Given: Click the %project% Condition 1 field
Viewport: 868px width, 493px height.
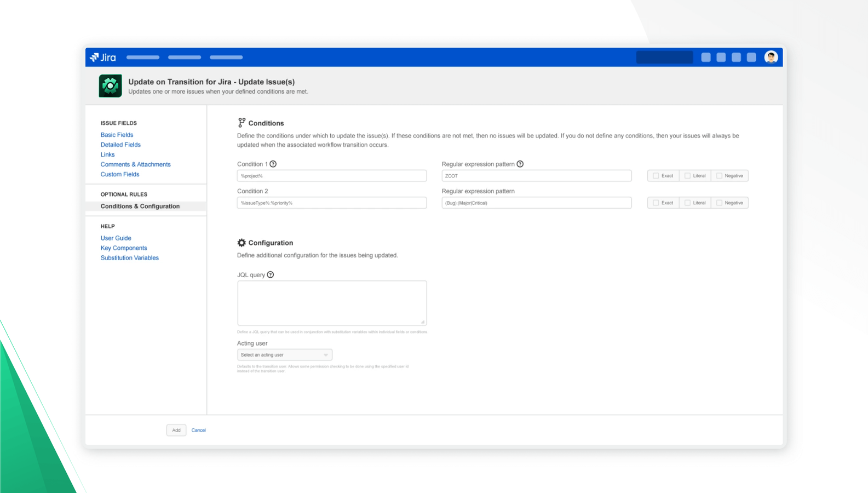Looking at the screenshot, I should 332,176.
